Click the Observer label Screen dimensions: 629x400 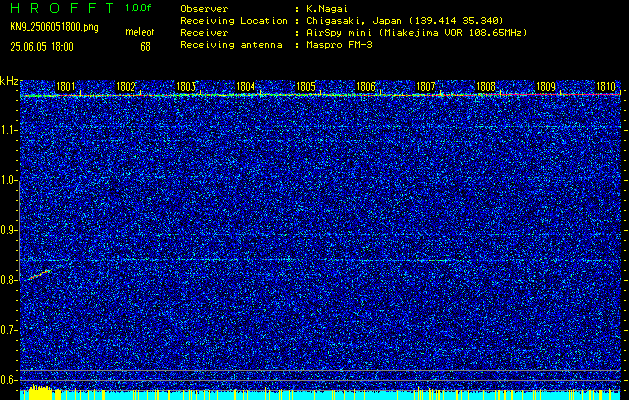point(204,8)
